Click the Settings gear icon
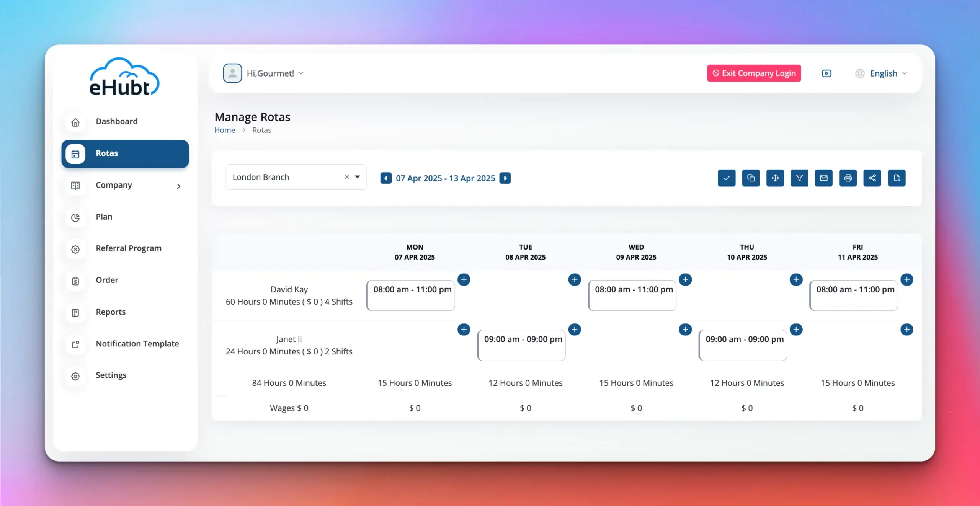 click(75, 376)
